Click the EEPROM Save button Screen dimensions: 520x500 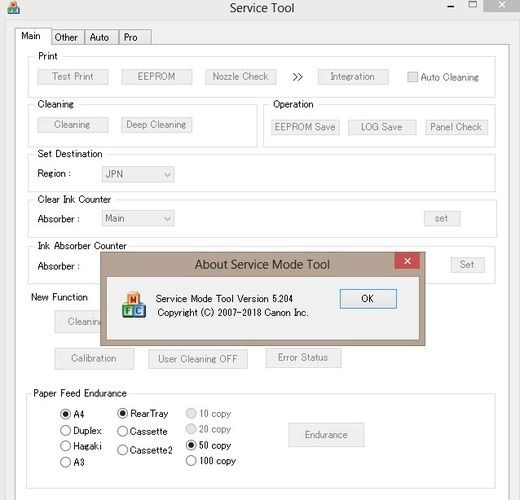[305, 127]
